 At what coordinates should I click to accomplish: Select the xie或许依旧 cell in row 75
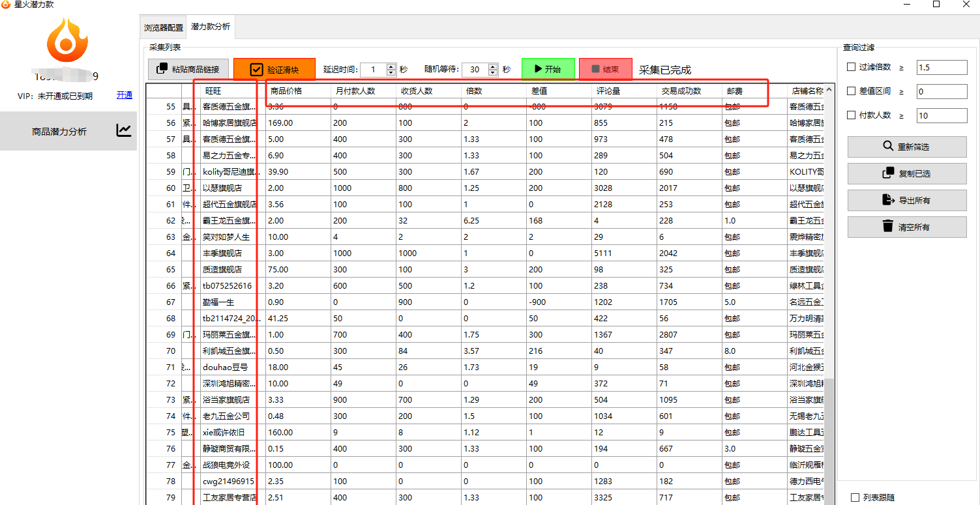233,432
